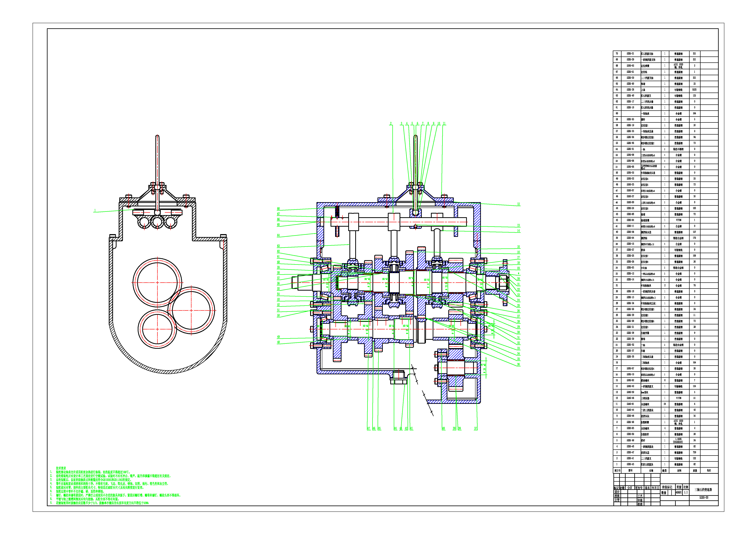
Task: Click part name '上密封垫' in row 12
Action: [x=645, y=398]
